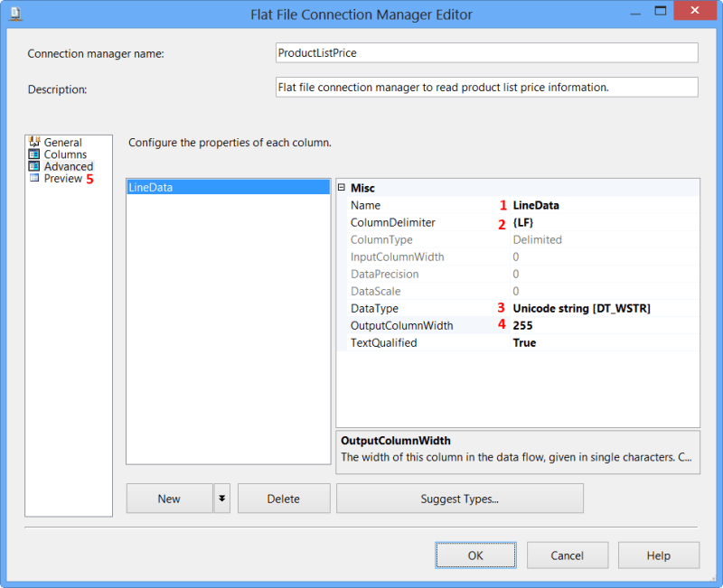
Task: Select the Columns page in the sidebar
Action: (64, 154)
